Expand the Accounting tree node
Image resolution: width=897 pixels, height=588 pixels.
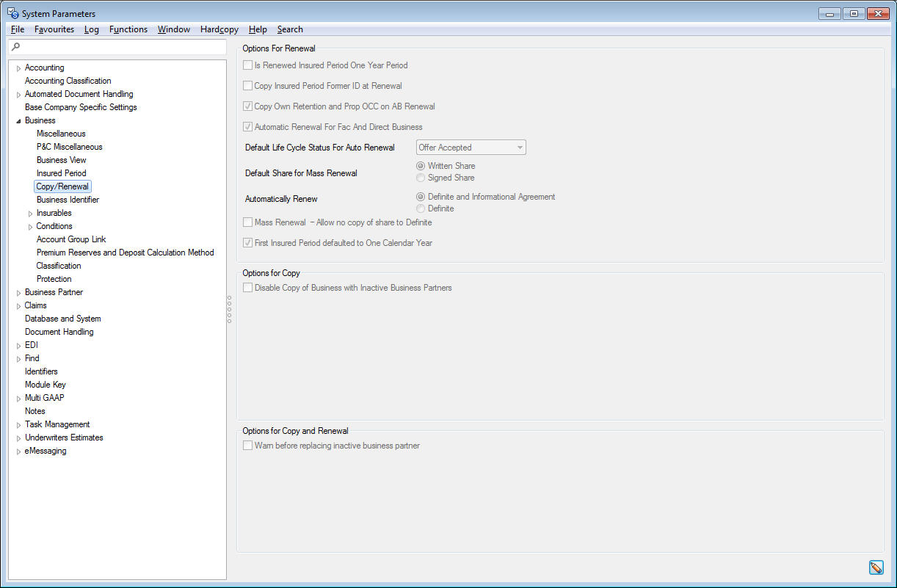[x=18, y=68]
